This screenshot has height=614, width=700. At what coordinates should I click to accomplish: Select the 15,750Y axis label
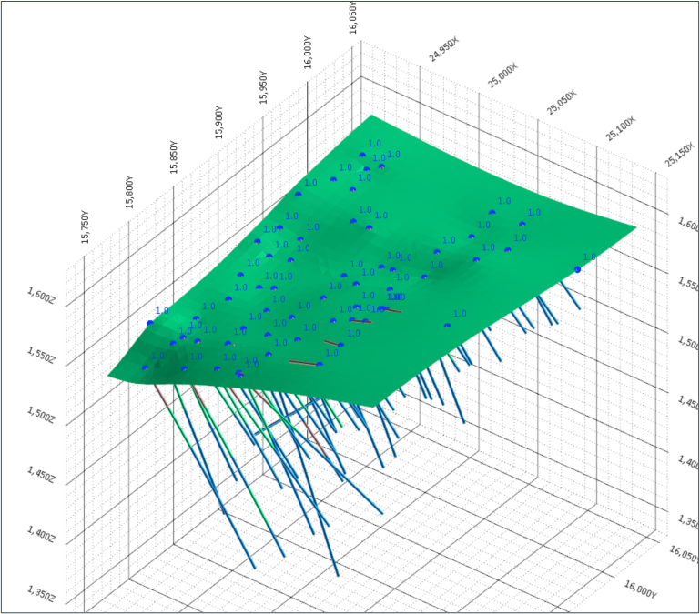(86, 226)
